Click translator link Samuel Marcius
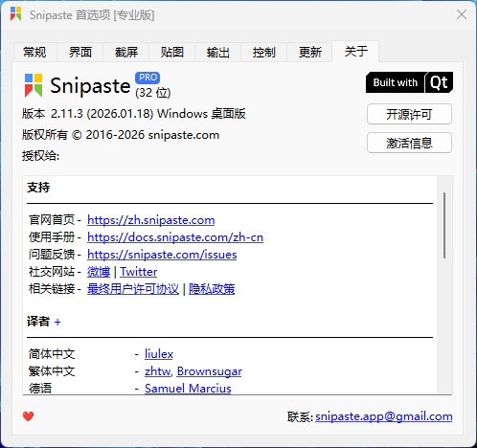This screenshot has height=448, width=477. (188, 389)
